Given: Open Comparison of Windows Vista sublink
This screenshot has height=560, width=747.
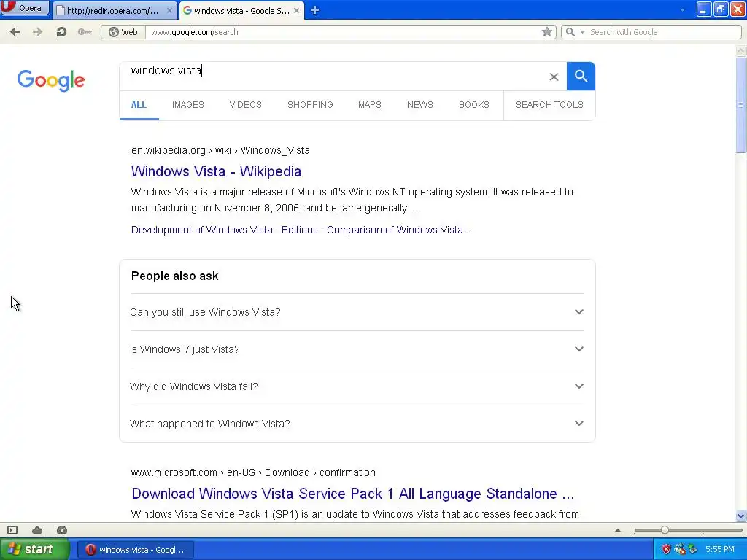Looking at the screenshot, I should click(x=399, y=230).
